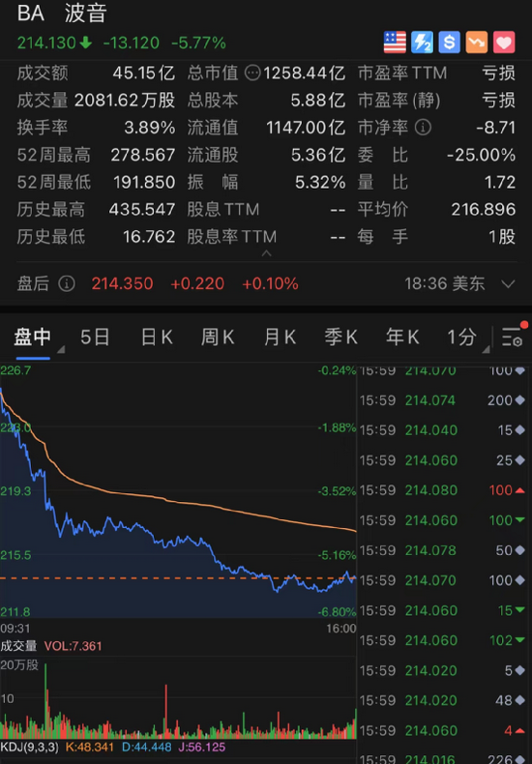Tap the 总市值 1258.44亿 value

pyautogui.click(x=305, y=73)
